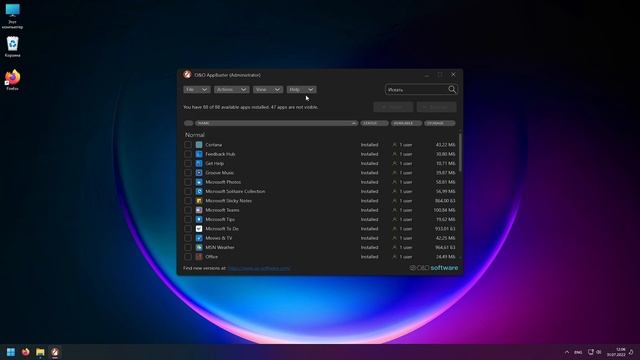Open the File dropdown menu
640x360 pixels.
click(x=197, y=89)
